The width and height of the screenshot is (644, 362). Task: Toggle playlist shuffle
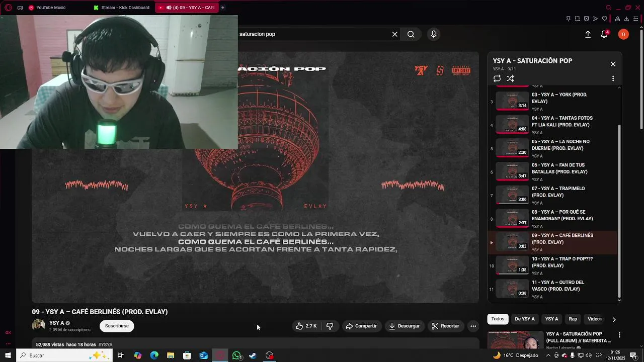(x=510, y=78)
